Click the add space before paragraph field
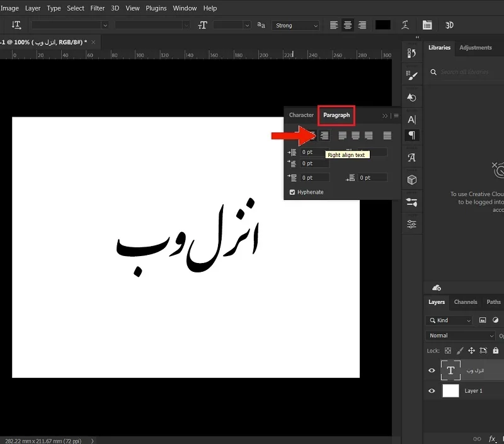504x444 pixels. coord(314,178)
